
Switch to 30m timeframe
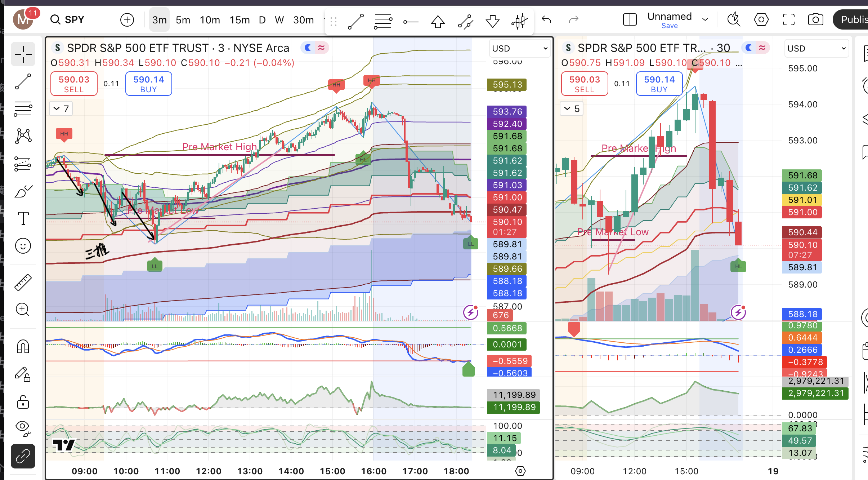(x=303, y=20)
